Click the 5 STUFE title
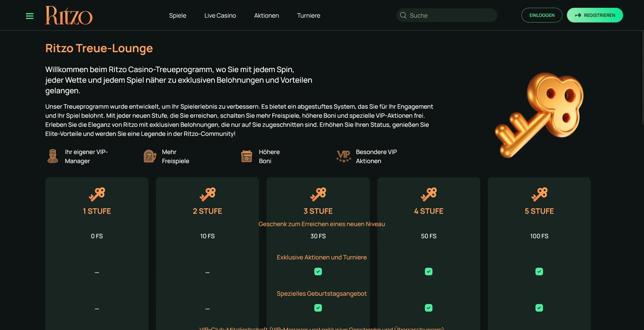The width and height of the screenshot is (644, 330). click(539, 211)
